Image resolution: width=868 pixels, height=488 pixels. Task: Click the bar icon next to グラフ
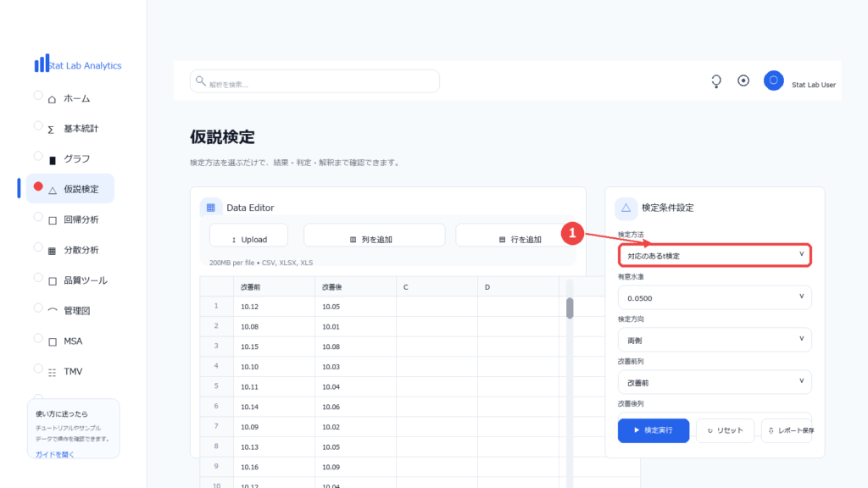[x=53, y=160]
